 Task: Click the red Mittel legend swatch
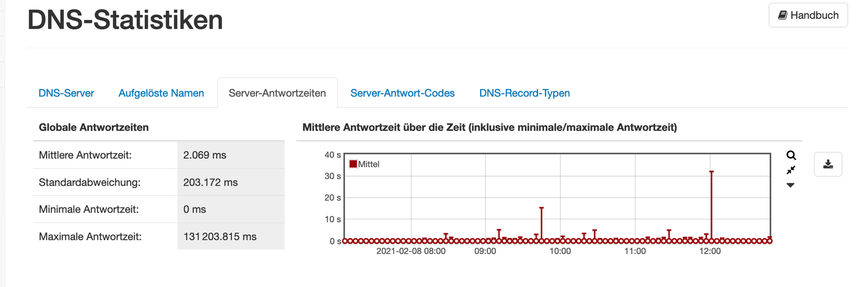pyautogui.click(x=353, y=164)
